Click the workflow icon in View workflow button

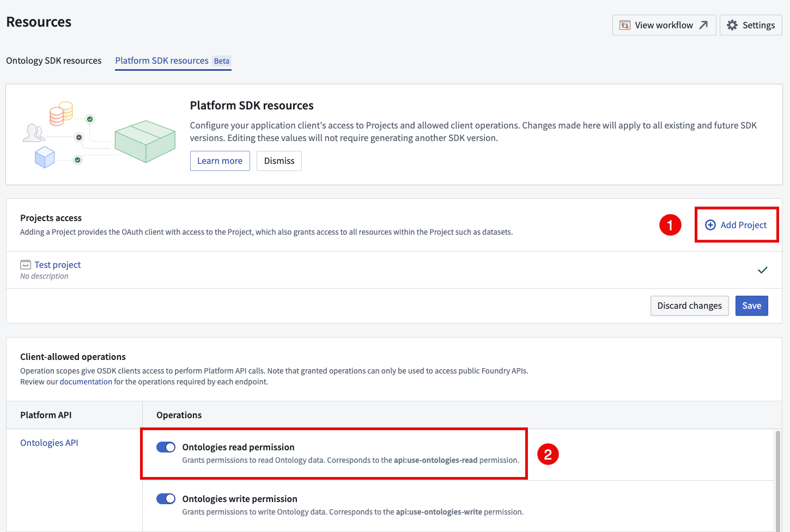[625, 25]
